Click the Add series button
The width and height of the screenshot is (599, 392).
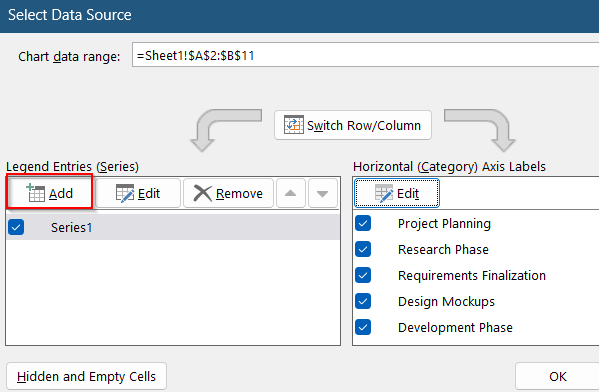click(x=50, y=193)
